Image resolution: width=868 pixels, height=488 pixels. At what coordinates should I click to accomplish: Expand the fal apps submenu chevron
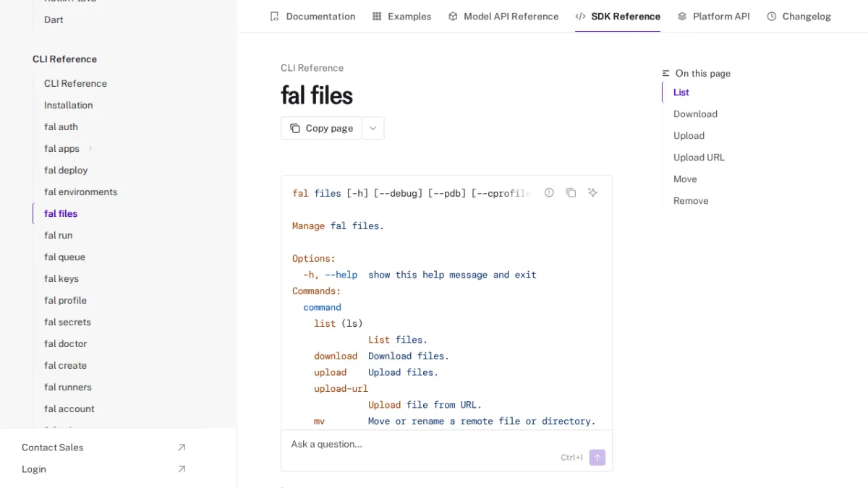point(90,148)
